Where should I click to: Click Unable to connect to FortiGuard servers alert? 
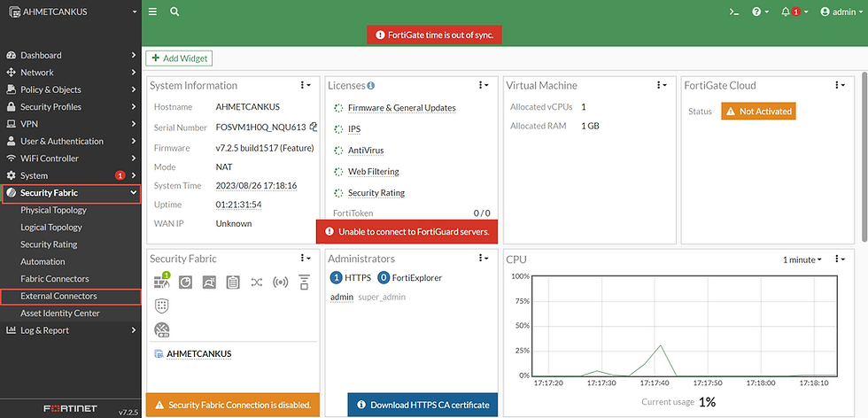coord(407,232)
